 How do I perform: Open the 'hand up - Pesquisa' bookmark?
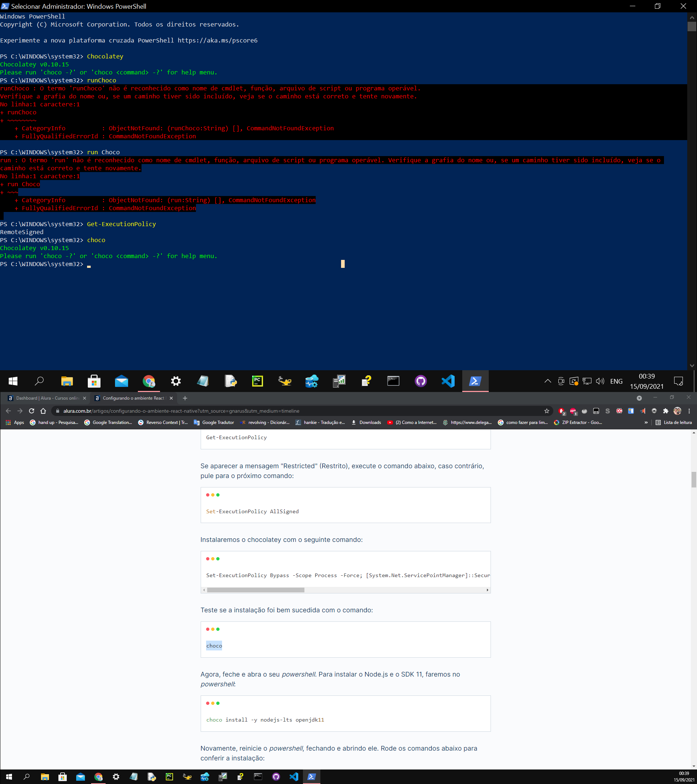click(54, 422)
